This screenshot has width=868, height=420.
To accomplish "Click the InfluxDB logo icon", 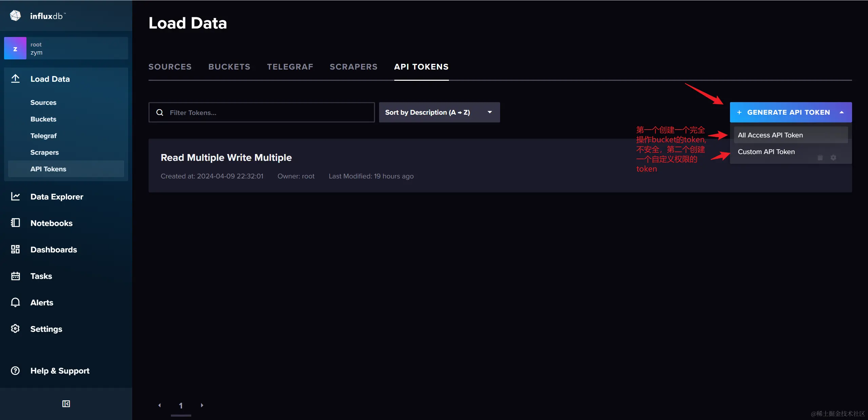I will (x=15, y=16).
